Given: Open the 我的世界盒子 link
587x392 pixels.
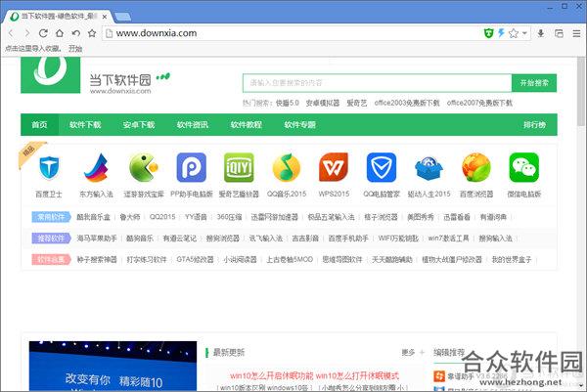Looking at the screenshot, I should click(512, 259).
